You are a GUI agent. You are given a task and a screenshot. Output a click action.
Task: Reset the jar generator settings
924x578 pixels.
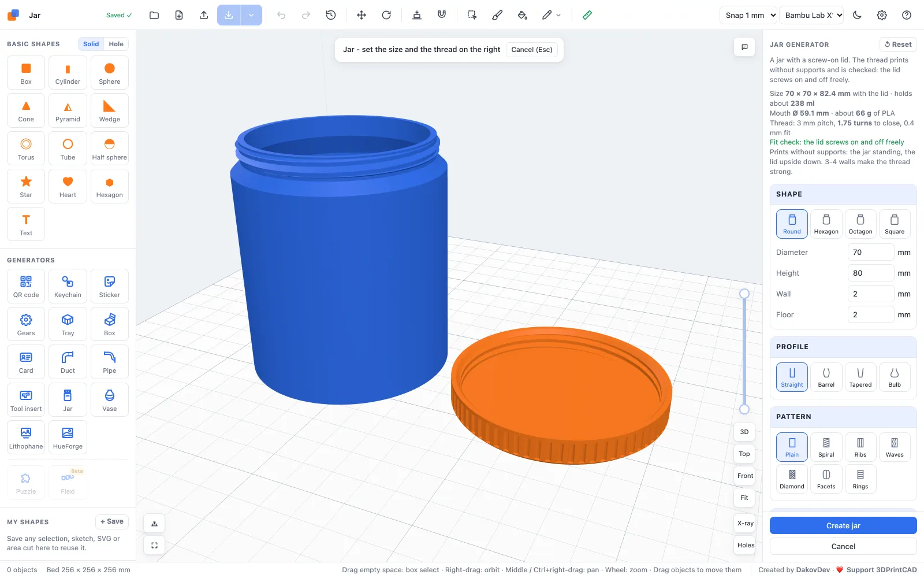898,45
